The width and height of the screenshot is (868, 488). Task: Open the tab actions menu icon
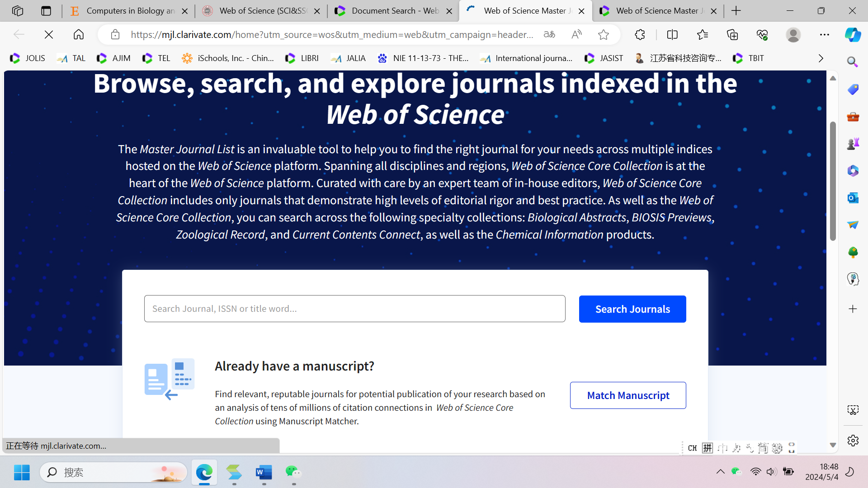click(x=46, y=11)
